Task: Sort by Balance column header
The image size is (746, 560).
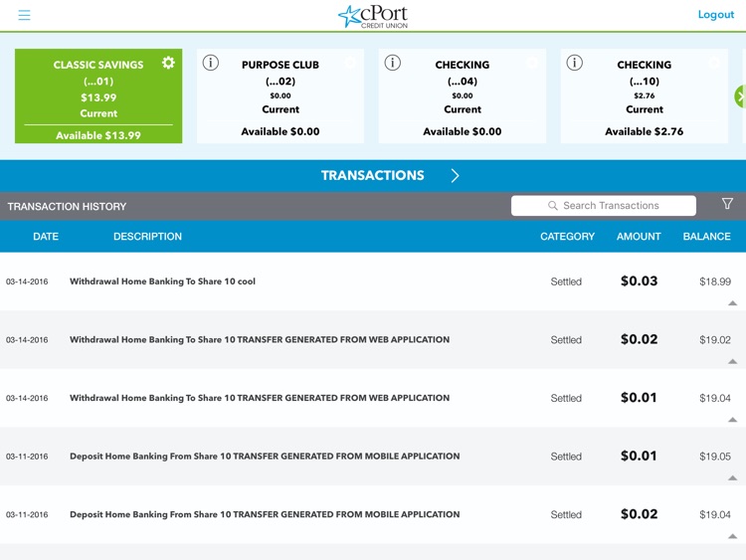Action: (x=706, y=237)
